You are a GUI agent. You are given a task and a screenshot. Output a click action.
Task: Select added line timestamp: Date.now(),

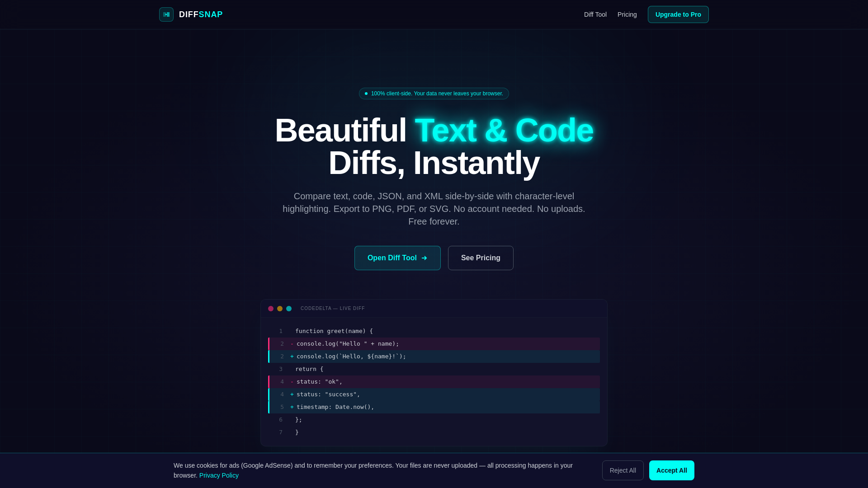pos(434,407)
